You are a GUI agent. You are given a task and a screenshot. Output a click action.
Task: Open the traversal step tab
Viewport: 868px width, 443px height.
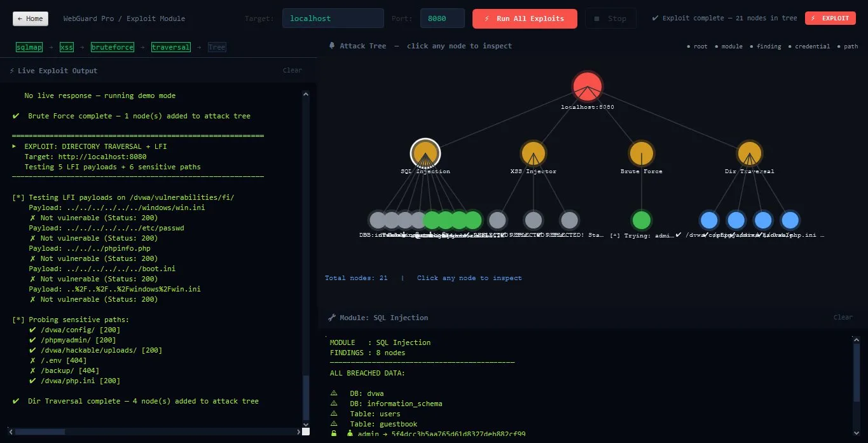tap(171, 47)
